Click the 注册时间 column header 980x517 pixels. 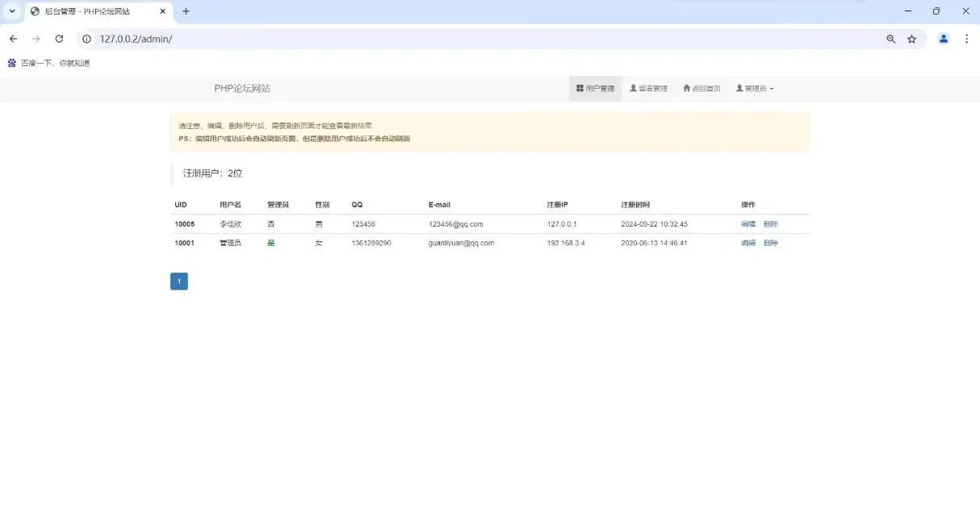(x=635, y=205)
